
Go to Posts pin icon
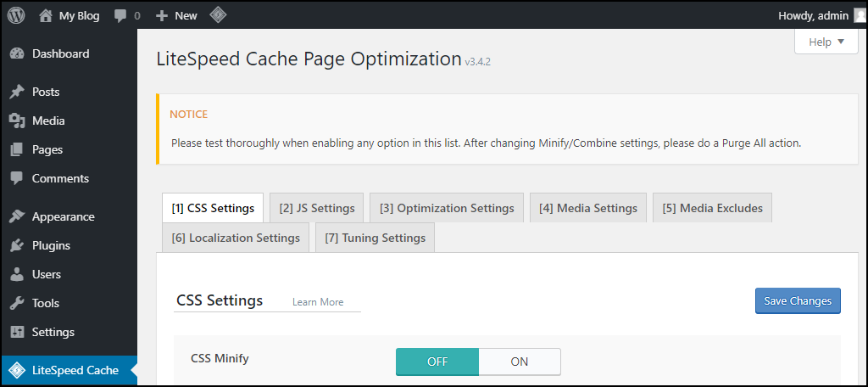click(17, 92)
